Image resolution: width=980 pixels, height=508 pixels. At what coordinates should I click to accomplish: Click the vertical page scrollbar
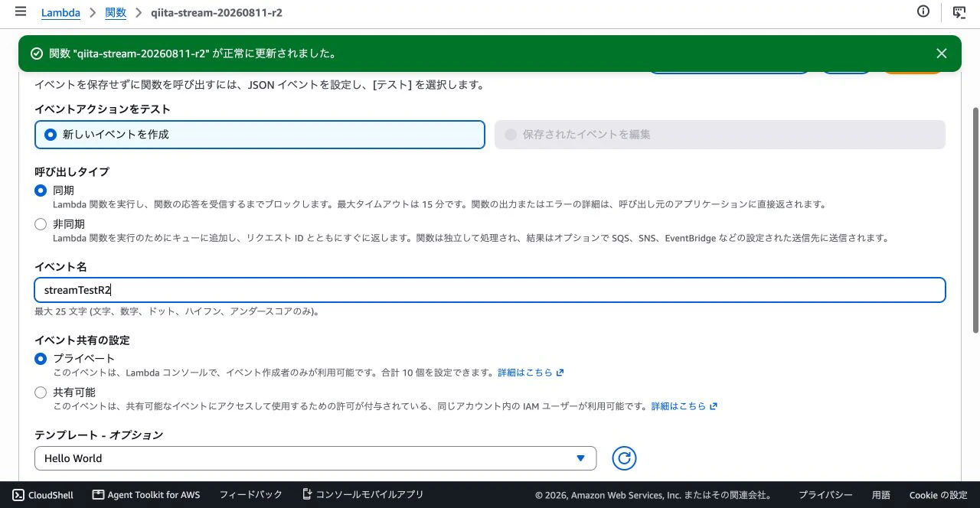(975, 220)
